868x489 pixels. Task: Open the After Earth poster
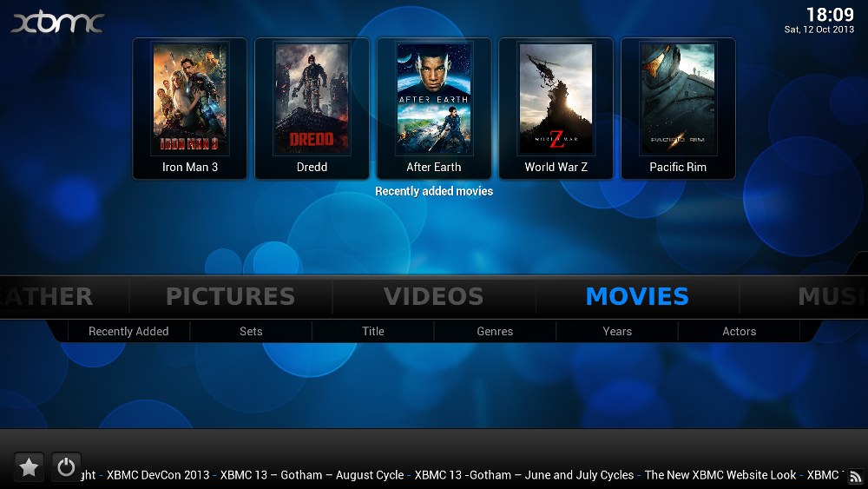coord(434,99)
